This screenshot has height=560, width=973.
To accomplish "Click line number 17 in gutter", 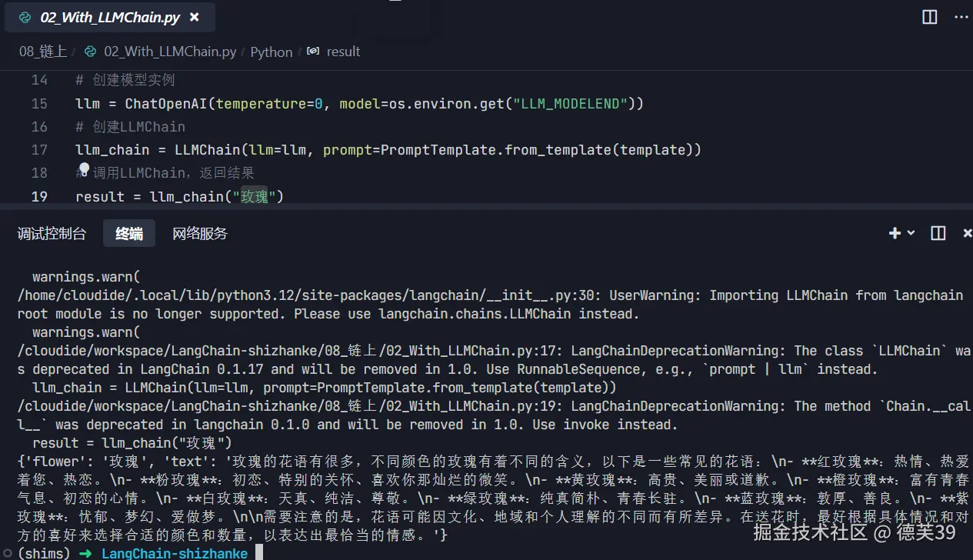I will (39, 149).
